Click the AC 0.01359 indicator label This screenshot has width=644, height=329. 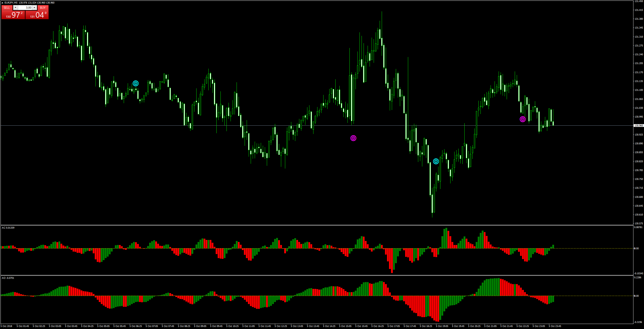pyautogui.click(x=8, y=228)
